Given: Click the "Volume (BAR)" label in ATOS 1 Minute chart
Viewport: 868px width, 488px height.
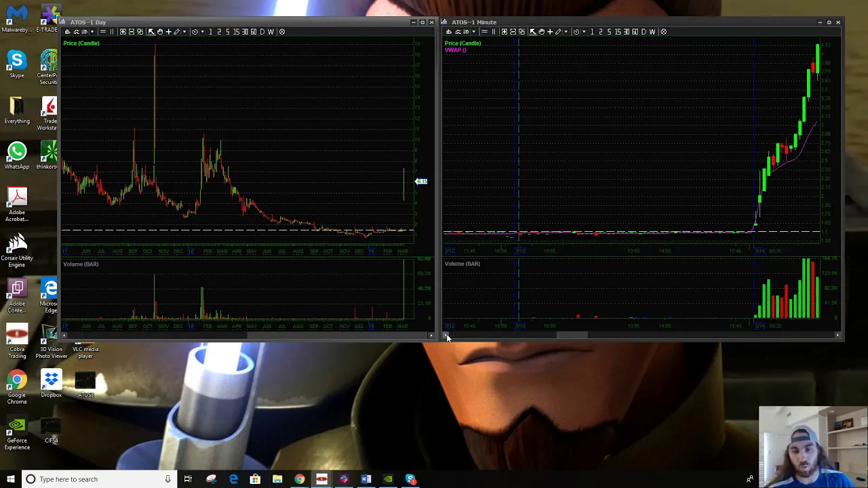Looking at the screenshot, I should click(x=462, y=264).
